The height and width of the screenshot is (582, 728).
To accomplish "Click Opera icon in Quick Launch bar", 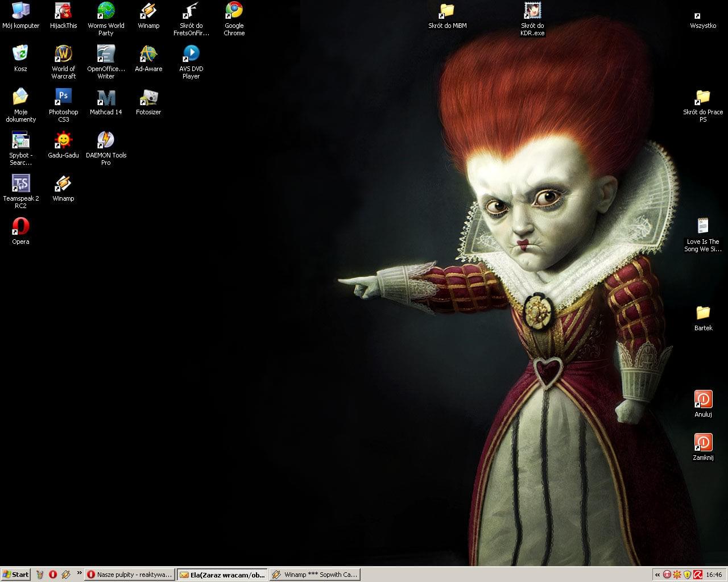I will (x=53, y=575).
